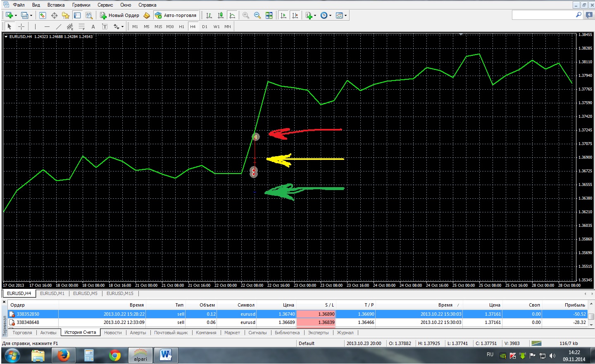
Task: Open the Navigator folder-star icon
Action: click(x=65, y=15)
